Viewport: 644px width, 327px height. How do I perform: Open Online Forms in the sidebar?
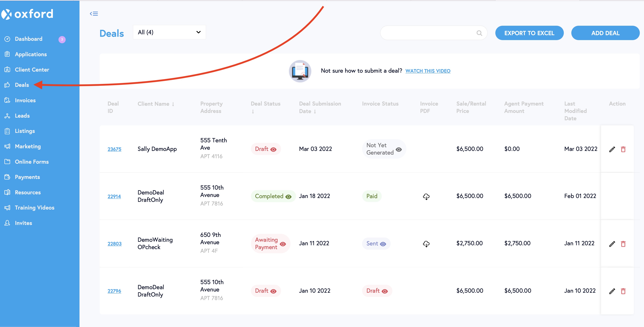coord(32,162)
